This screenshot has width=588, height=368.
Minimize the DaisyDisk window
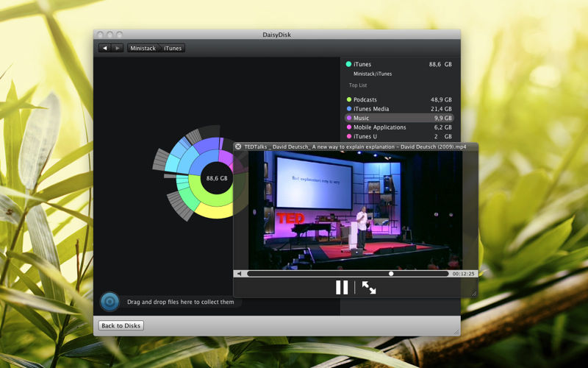[x=110, y=35]
